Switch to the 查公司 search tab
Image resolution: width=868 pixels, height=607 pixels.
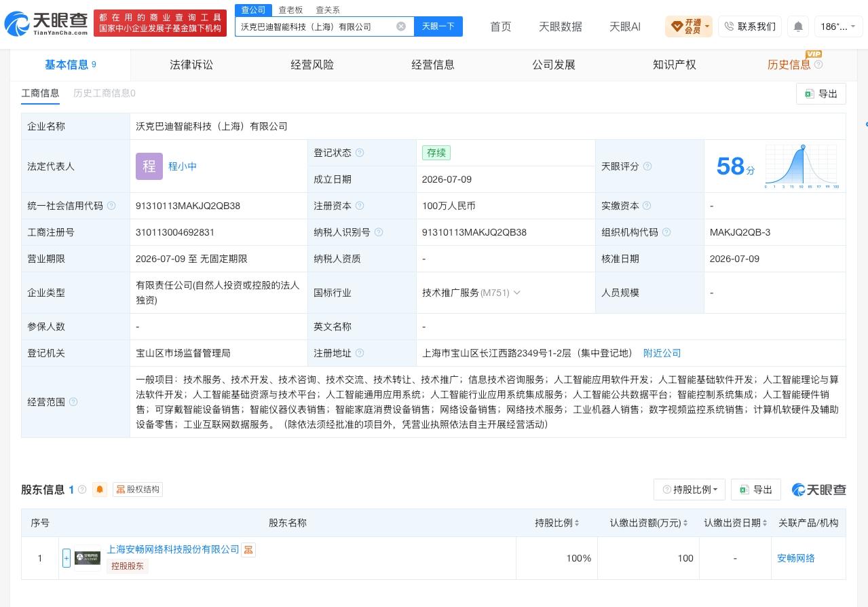tap(254, 10)
